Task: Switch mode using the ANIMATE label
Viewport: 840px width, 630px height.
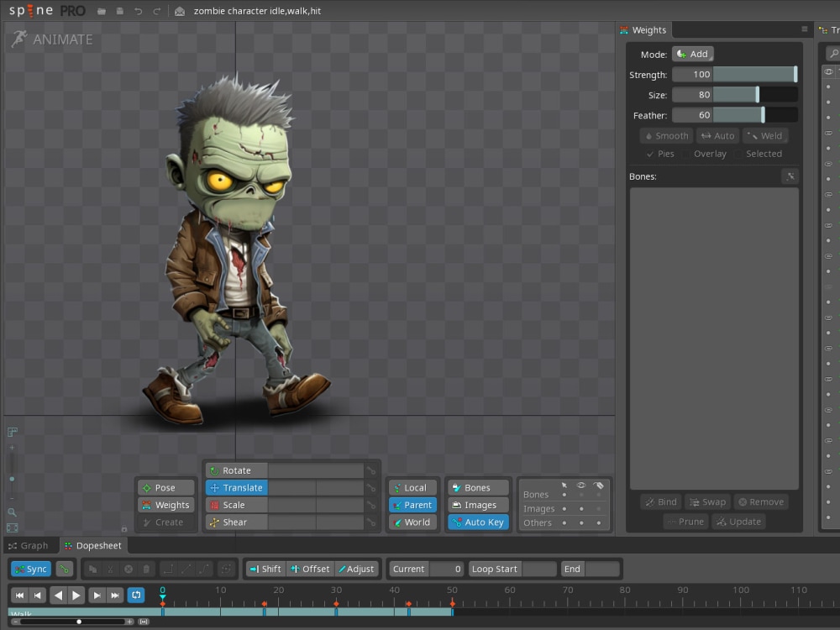Action: [x=52, y=39]
